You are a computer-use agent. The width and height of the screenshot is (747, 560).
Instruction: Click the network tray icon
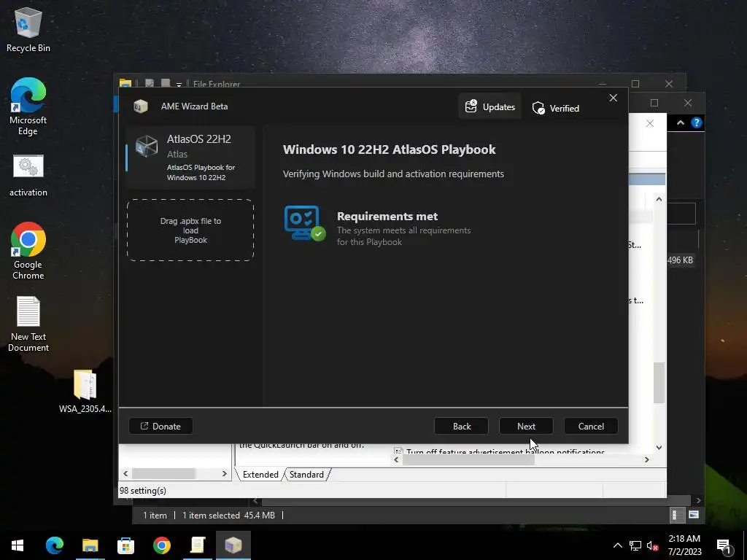(635, 545)
